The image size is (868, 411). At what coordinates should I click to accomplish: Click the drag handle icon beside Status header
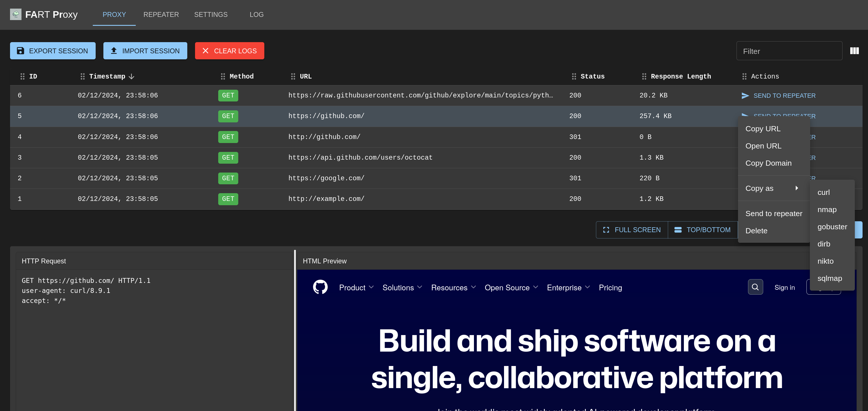click(574, 77)
